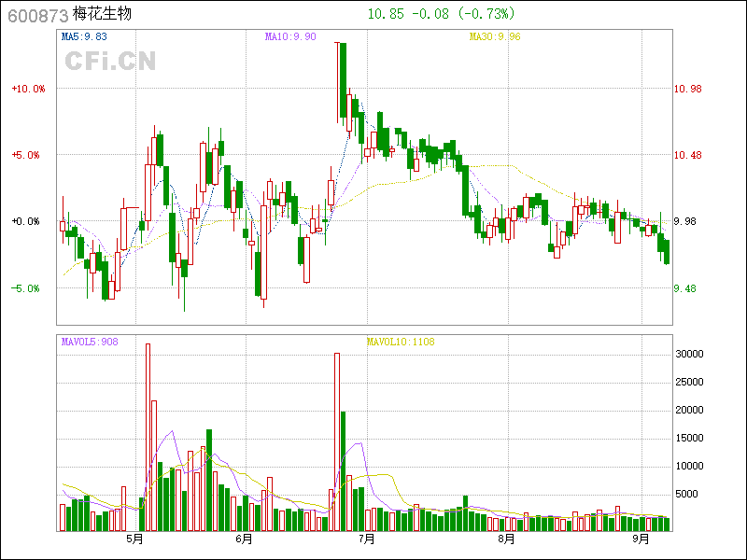Click the 10.98 price axis label

coord(688,89)
